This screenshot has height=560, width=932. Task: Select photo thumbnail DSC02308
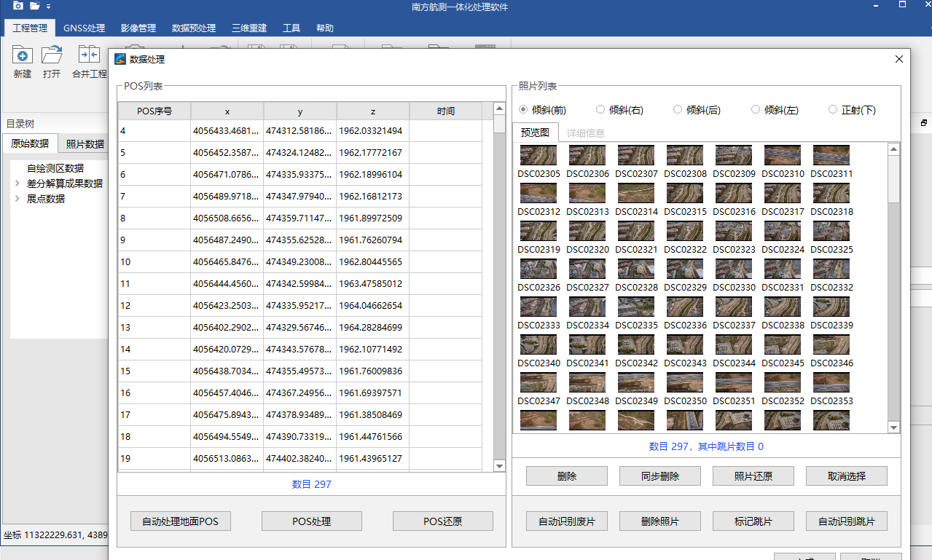click(x=685, y=156)
